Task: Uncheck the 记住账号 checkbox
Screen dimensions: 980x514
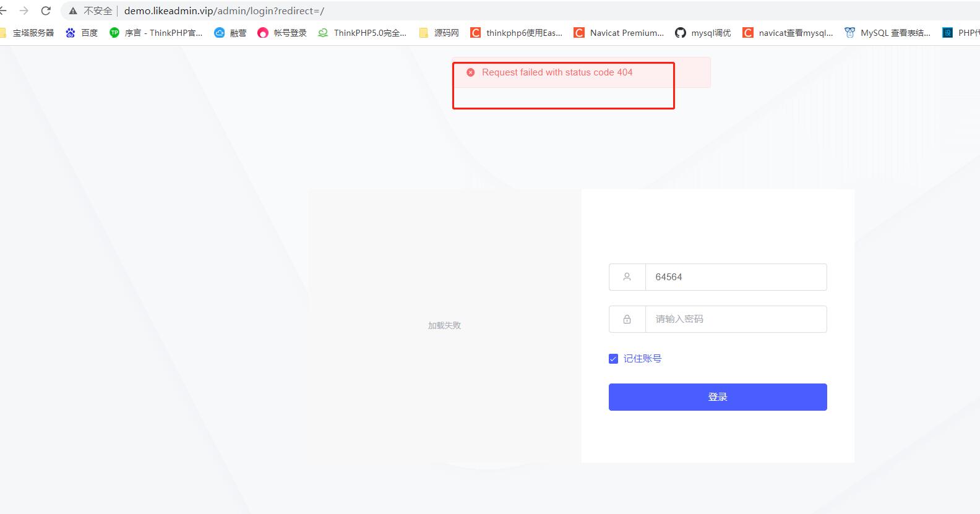Action: 613,359
